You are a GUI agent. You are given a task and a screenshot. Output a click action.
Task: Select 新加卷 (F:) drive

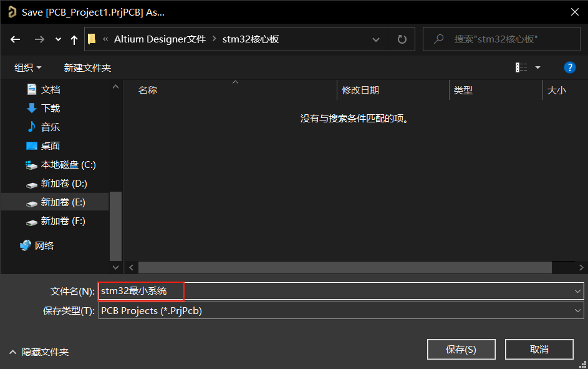[63, 221]
